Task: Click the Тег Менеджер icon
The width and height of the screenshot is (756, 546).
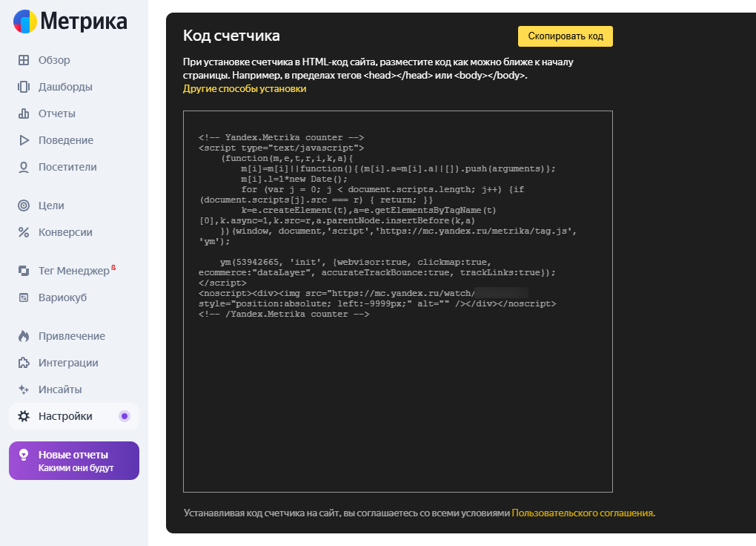Action: point(24,271)
